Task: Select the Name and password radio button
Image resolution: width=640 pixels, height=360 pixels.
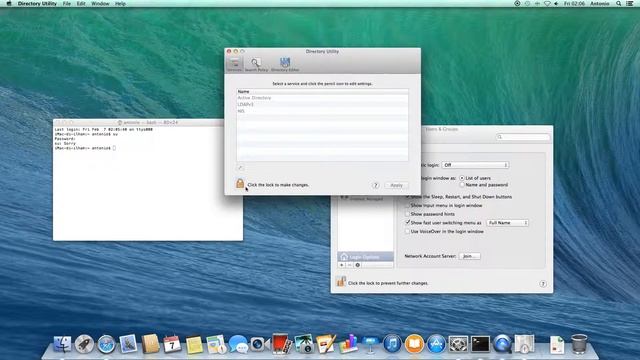Action: pos(462,185)
